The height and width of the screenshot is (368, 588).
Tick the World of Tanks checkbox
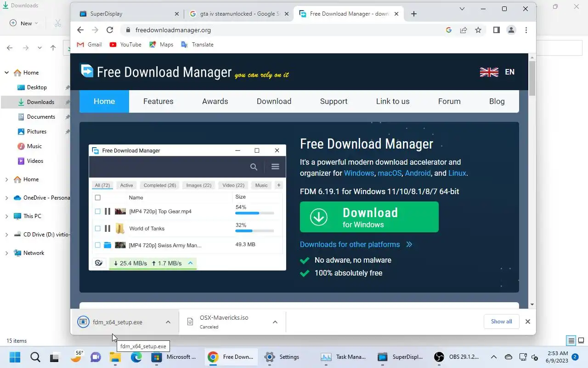coord(97,228)
